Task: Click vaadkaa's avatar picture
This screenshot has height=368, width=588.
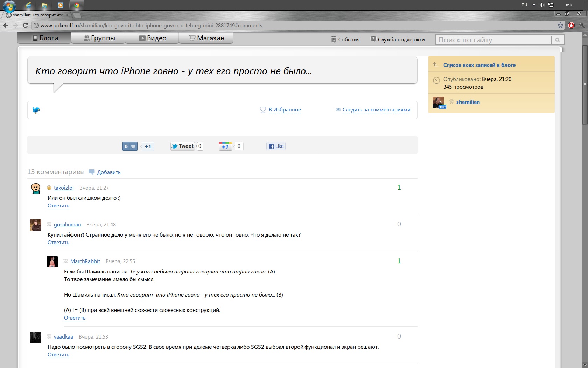Action: (36, 337)
